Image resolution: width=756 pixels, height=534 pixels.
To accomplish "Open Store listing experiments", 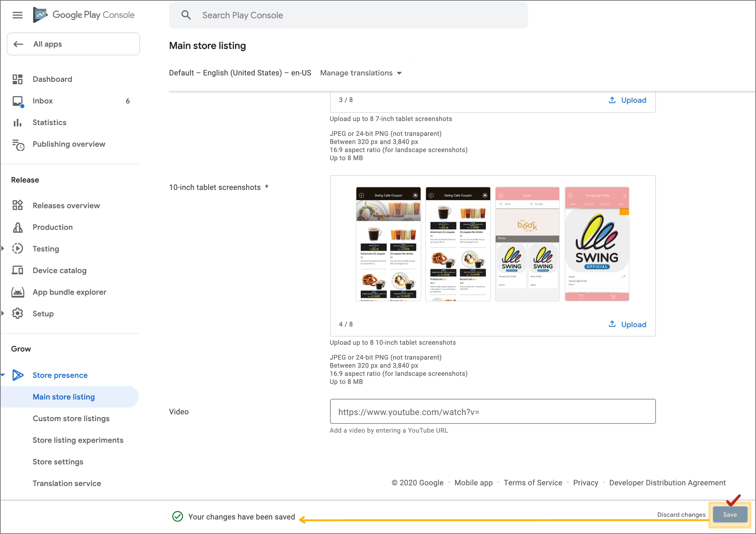I will 78,440.
